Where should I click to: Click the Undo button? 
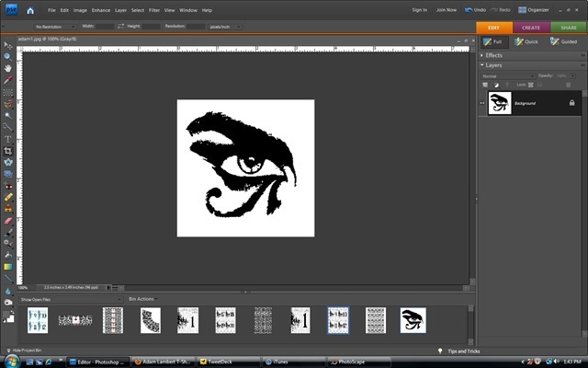476,9
